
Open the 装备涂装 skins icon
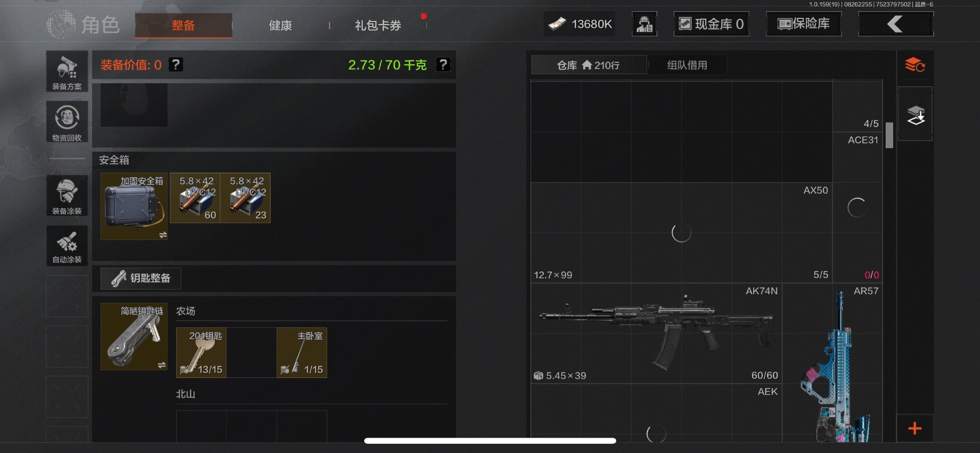point(67,196)
